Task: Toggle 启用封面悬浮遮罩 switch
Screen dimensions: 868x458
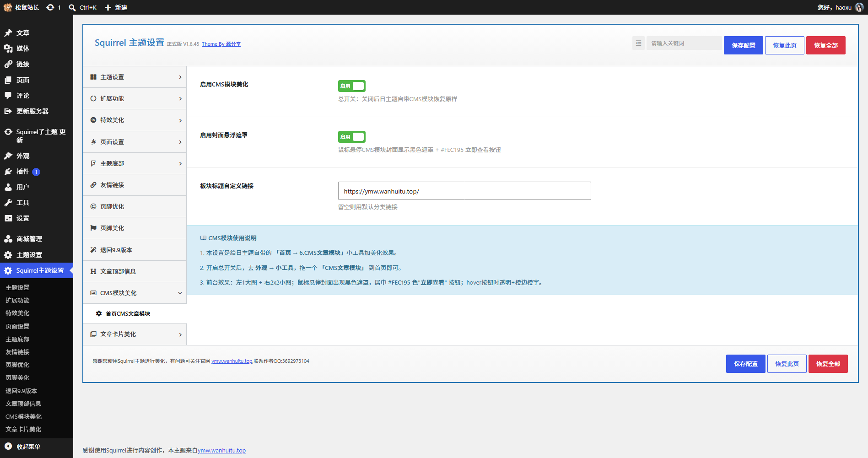Action: (x=352, y=137)
